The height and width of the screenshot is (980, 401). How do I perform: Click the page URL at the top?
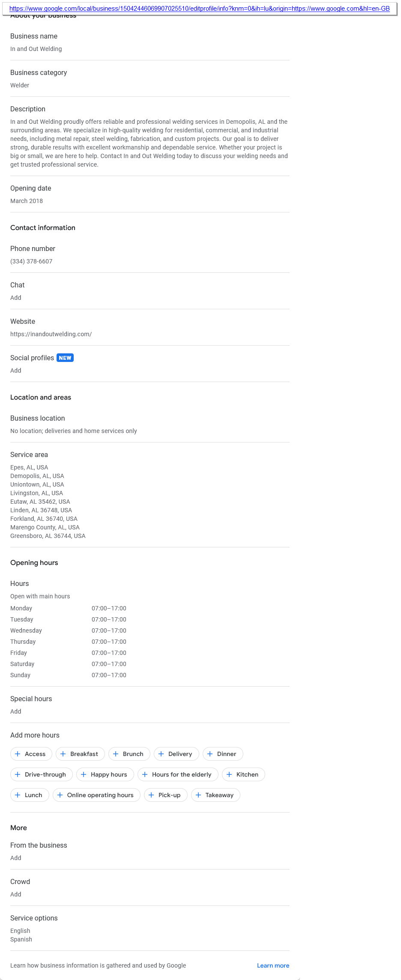[199, 9]
